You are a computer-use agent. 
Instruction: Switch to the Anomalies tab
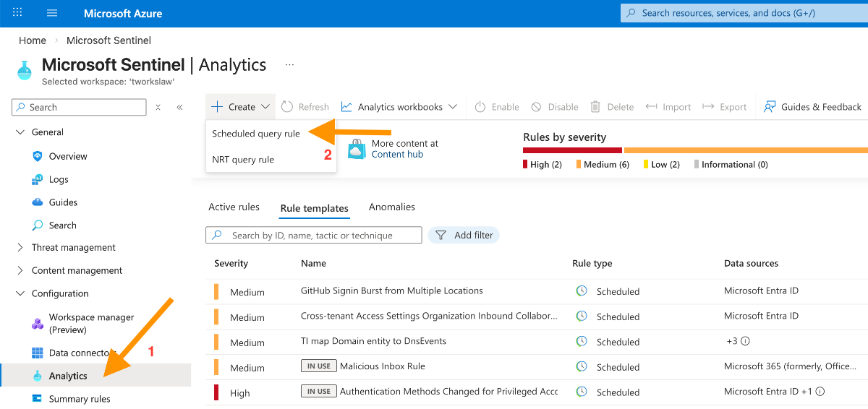[x=392, y=207]
